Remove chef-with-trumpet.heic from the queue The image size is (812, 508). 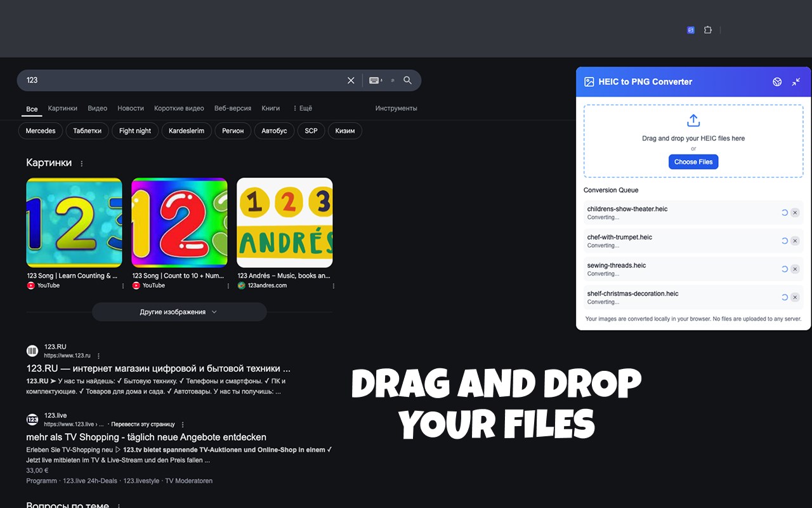pos(795,241)
